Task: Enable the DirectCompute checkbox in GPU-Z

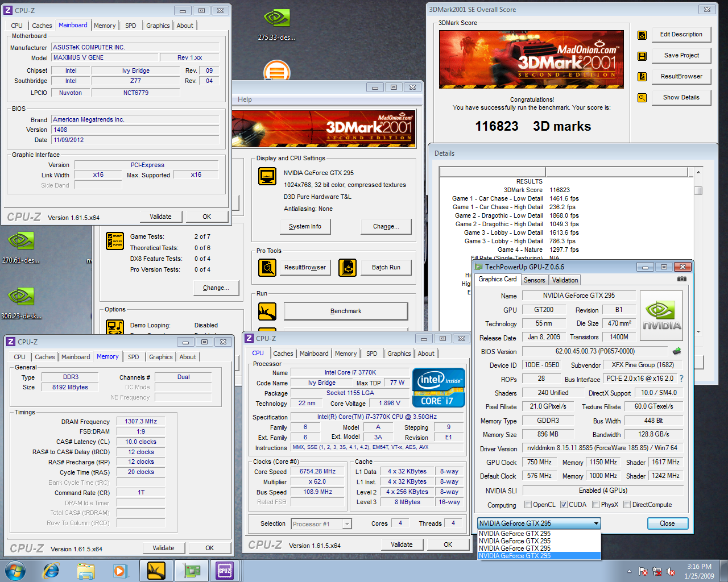Action: 627,505
